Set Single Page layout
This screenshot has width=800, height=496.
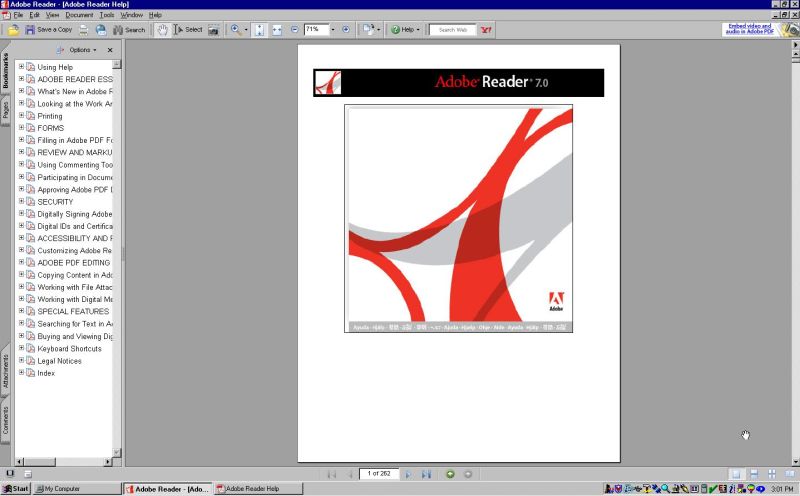point(736,474)
